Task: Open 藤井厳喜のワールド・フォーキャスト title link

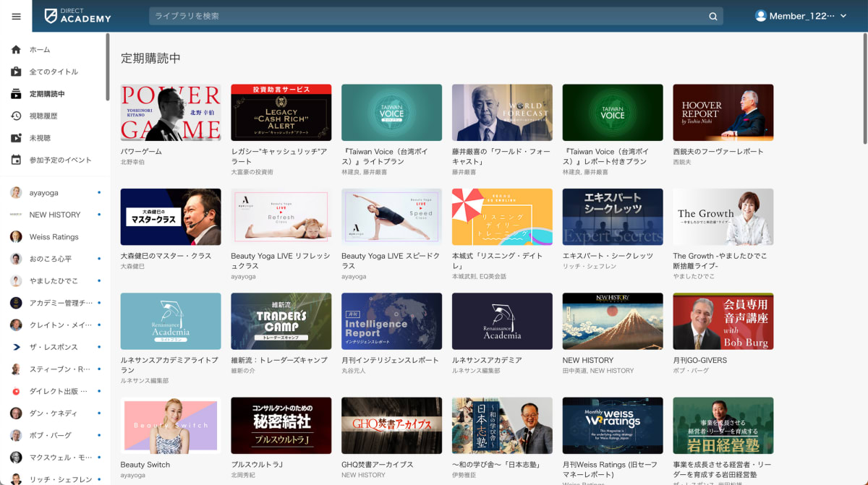Action: point(501,157)
